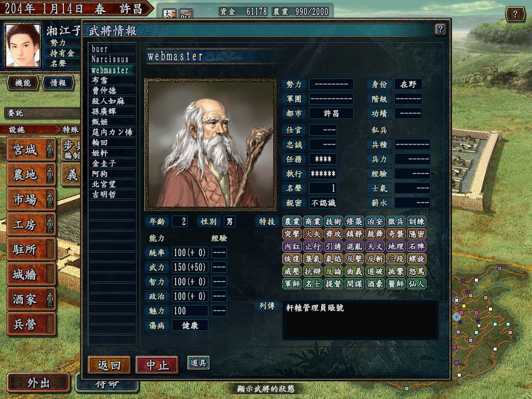The width and height of the screenshot is (532, 399).
Task: Click the 返回 button
Action: [109, 365]
